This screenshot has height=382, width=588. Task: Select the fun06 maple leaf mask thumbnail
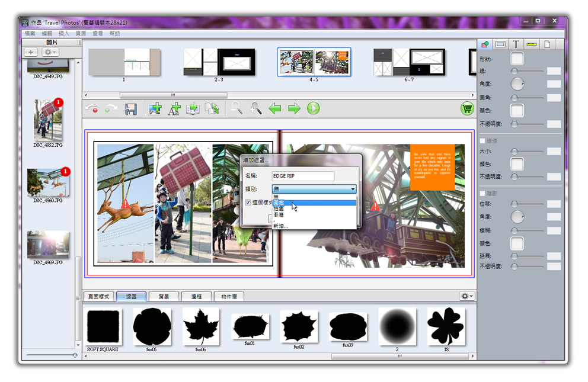[x=200, y=327]
